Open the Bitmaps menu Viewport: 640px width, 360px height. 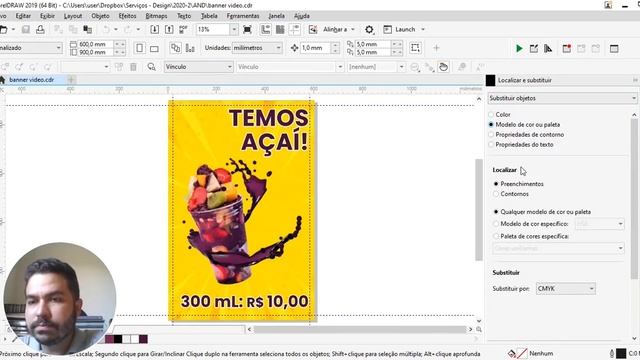coord(156,16)
